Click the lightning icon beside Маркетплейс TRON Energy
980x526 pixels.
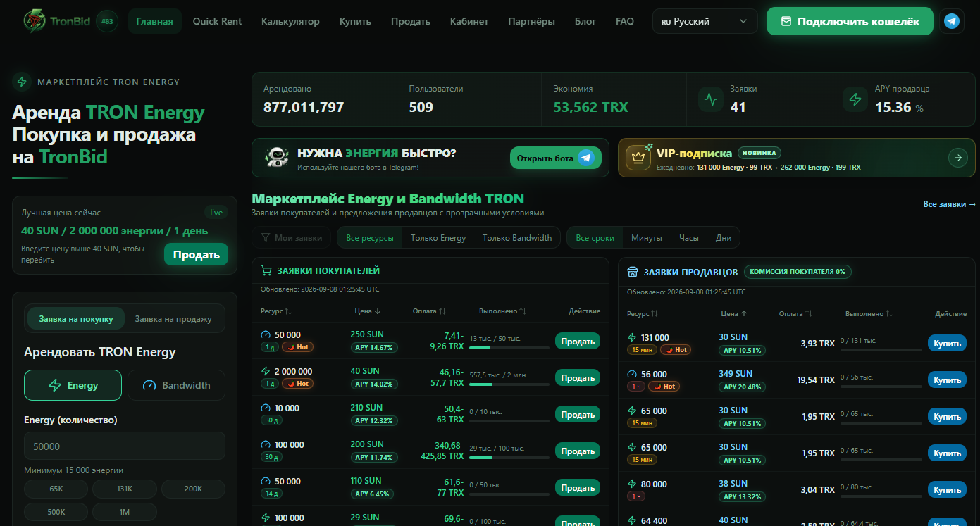pos(22,82)
